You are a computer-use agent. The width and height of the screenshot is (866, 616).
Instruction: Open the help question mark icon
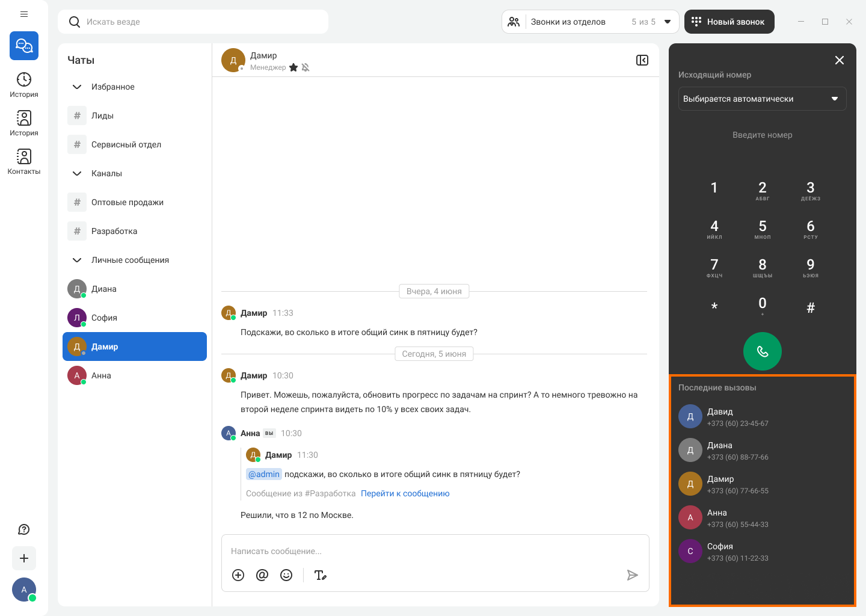click(24, 529)
